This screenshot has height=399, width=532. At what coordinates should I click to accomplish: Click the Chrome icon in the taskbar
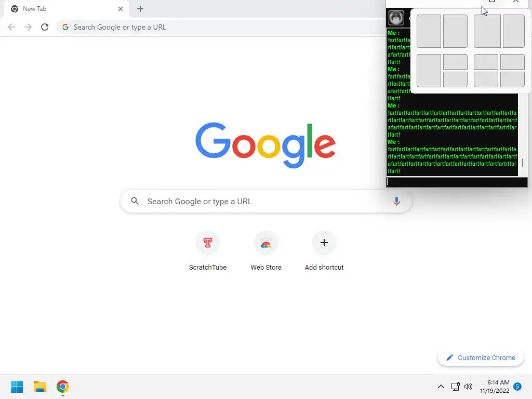(63, 387)
